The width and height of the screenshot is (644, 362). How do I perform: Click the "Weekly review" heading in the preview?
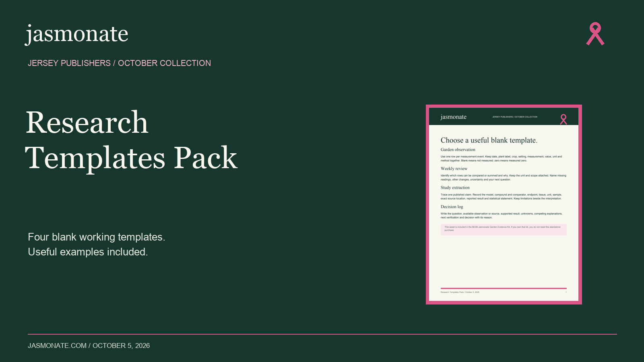454,169
